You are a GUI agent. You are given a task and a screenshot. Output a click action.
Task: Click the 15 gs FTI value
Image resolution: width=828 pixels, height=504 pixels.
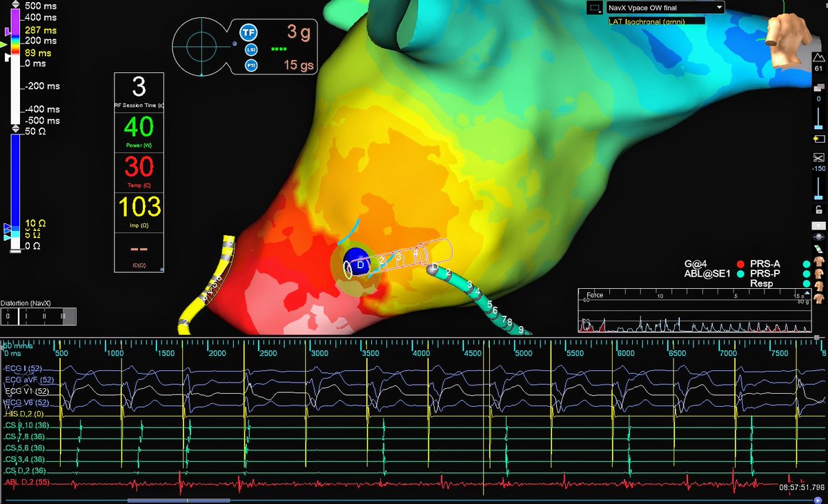299,65
